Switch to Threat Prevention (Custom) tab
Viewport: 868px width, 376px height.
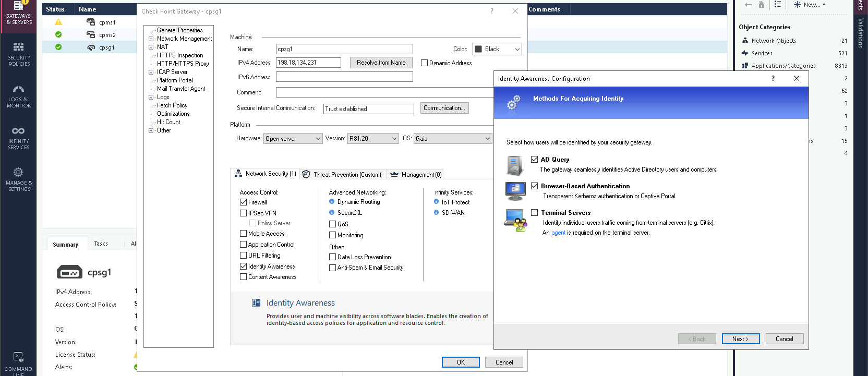342,175
